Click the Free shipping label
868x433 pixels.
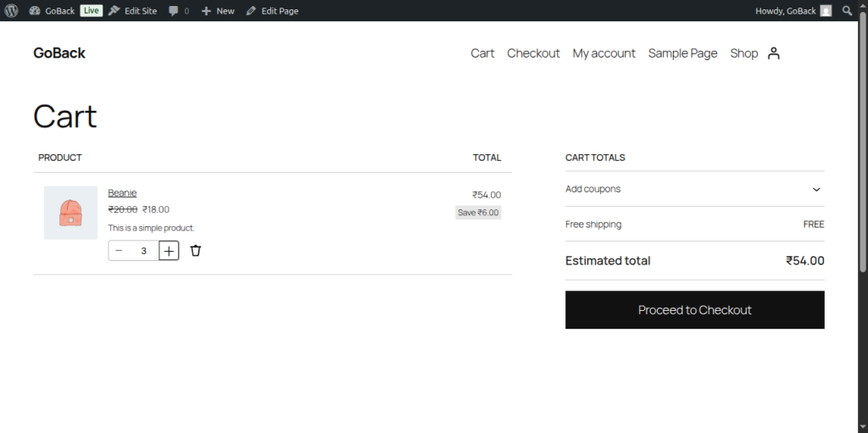593,225
